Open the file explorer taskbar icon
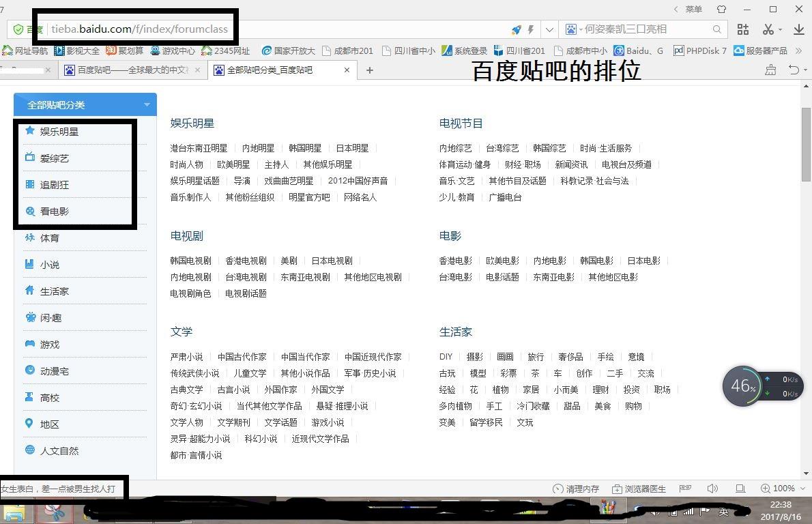This screenshot has width=812, height=524. 14,512
